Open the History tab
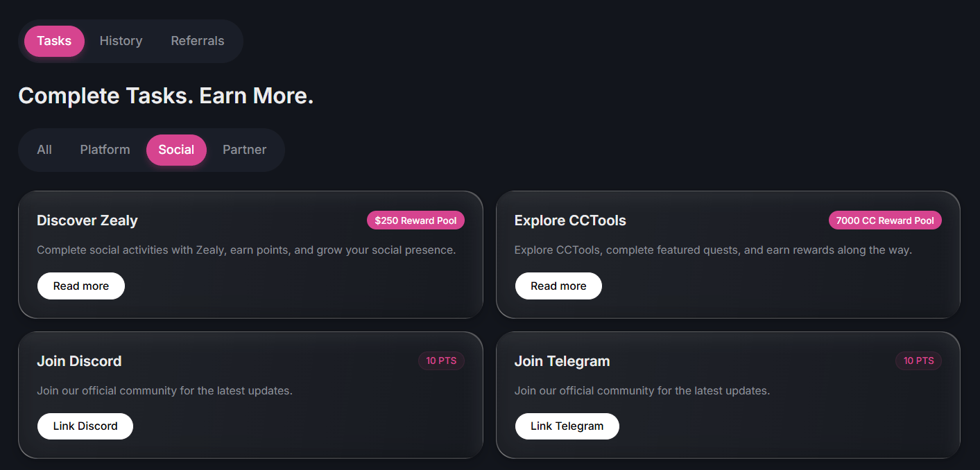This screenshot has width=980, height=470. [121, 41]
